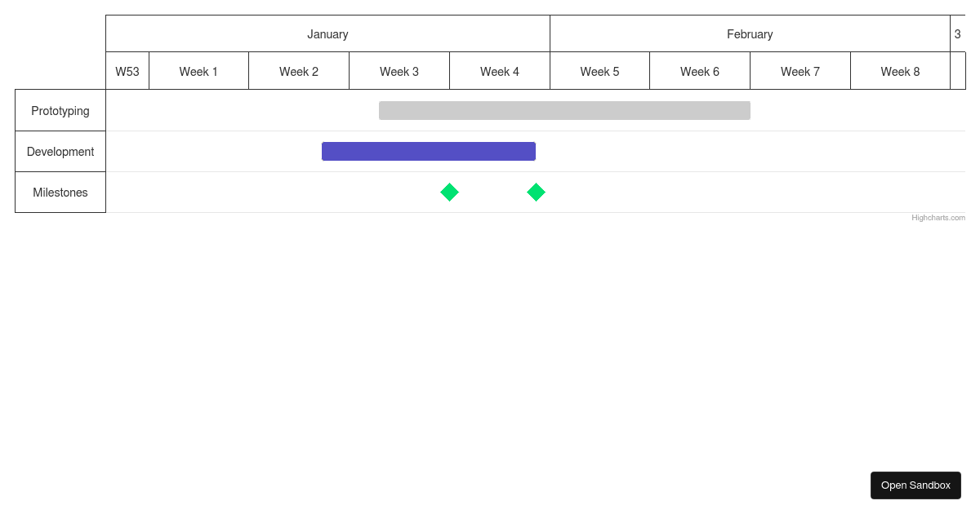Click the Milestones row label
The width and height of the screenshot is (980, 514).
(x=60, y=192)
